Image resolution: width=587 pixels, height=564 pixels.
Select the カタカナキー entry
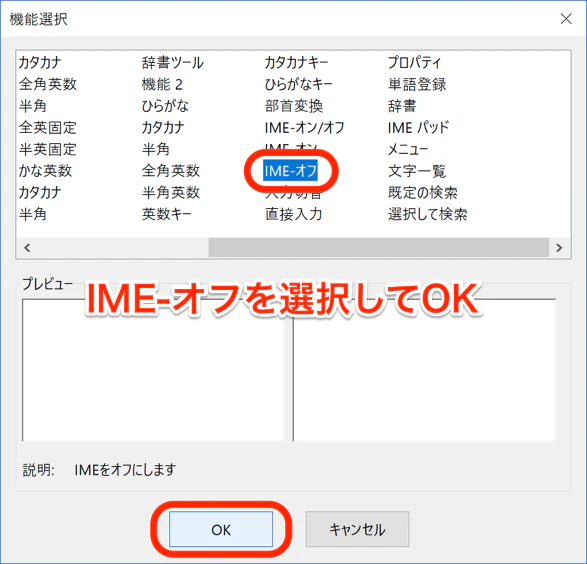pos(296,63)
